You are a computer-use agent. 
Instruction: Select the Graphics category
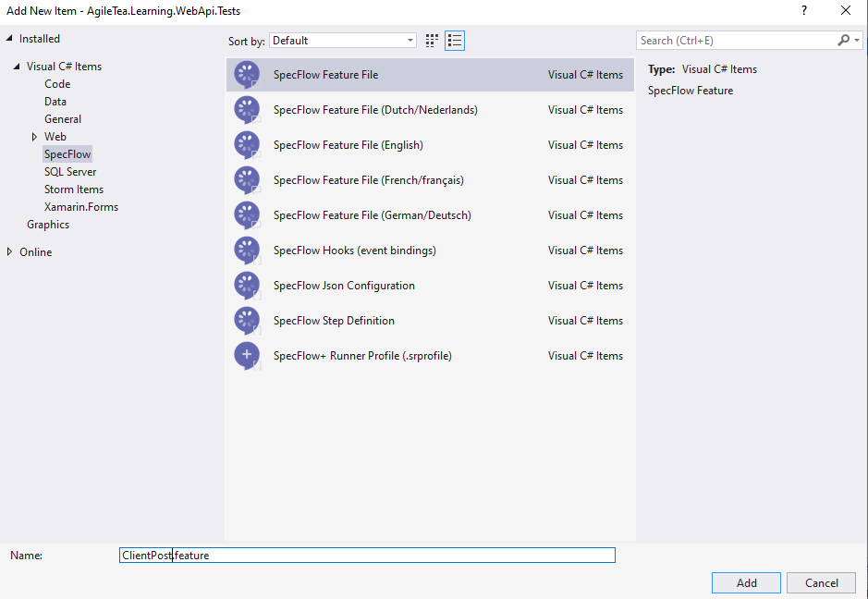click(48, 225)
